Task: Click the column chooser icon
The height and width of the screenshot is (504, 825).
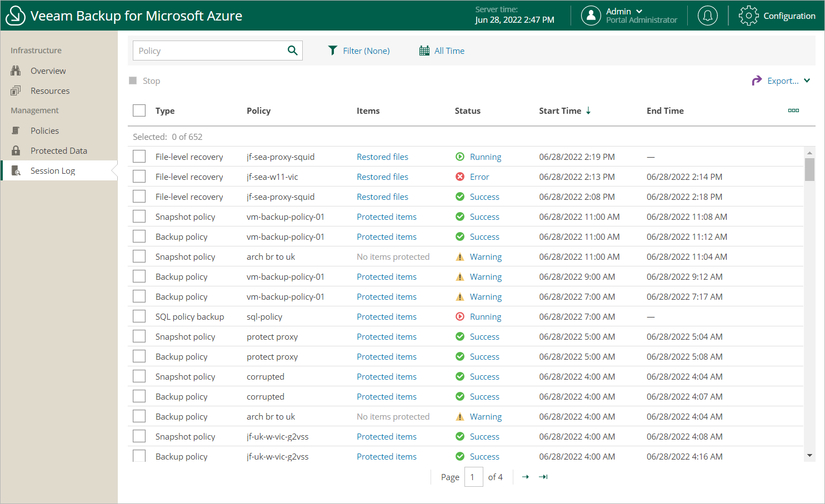Action: 793,110
